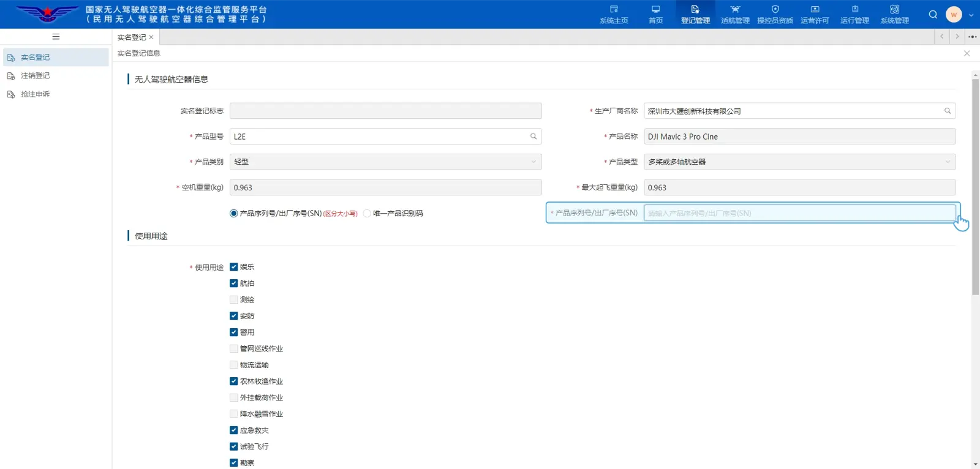Uncheck the 娱乐 usage checkbox
This screenshot has width=980, height=469.
(233, 267)
